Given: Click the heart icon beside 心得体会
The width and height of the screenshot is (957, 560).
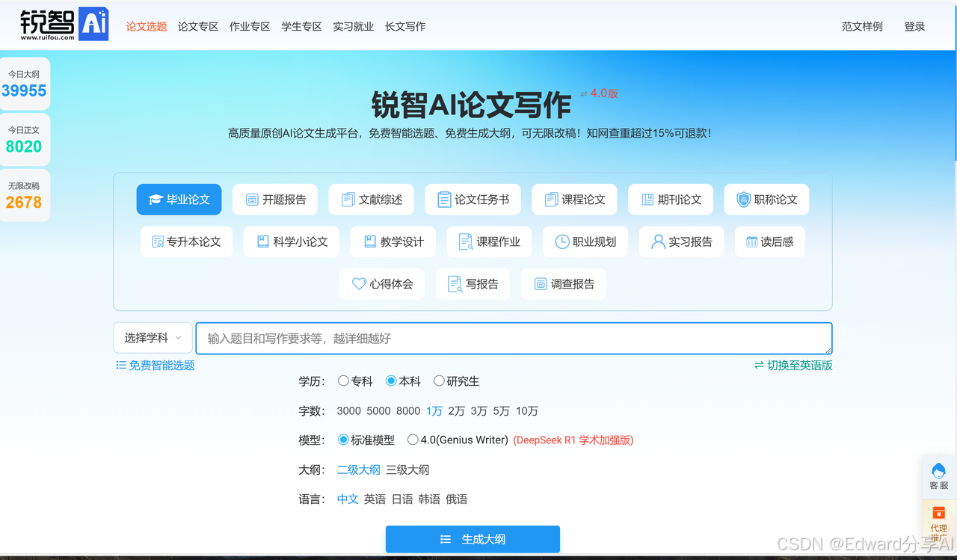Looking at the screenshot, I should pos(359,284).
